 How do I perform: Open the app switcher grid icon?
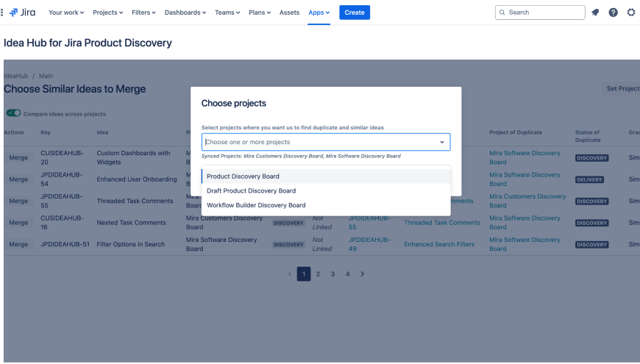pyautogui.click(x=2, y=13)
